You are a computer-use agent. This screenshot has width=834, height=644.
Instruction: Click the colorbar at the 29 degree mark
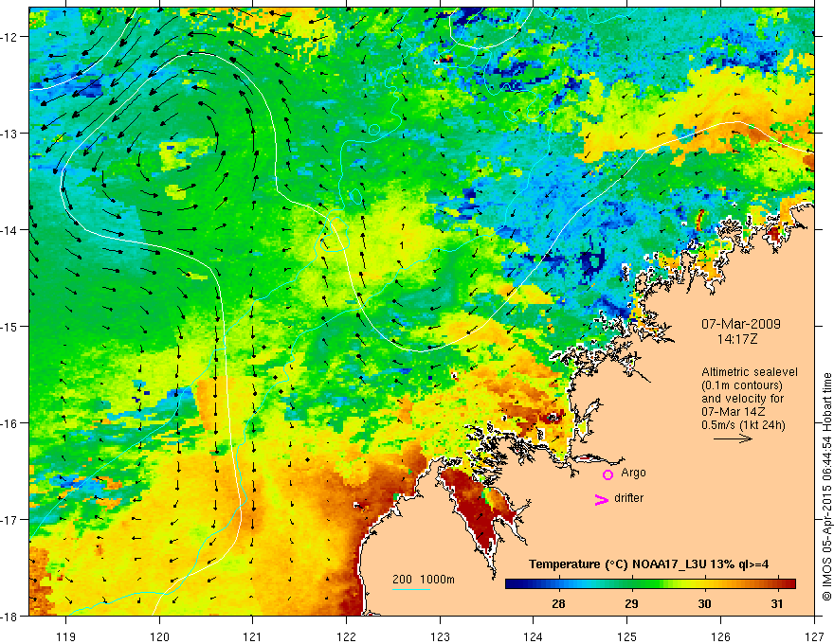[631, 584]
